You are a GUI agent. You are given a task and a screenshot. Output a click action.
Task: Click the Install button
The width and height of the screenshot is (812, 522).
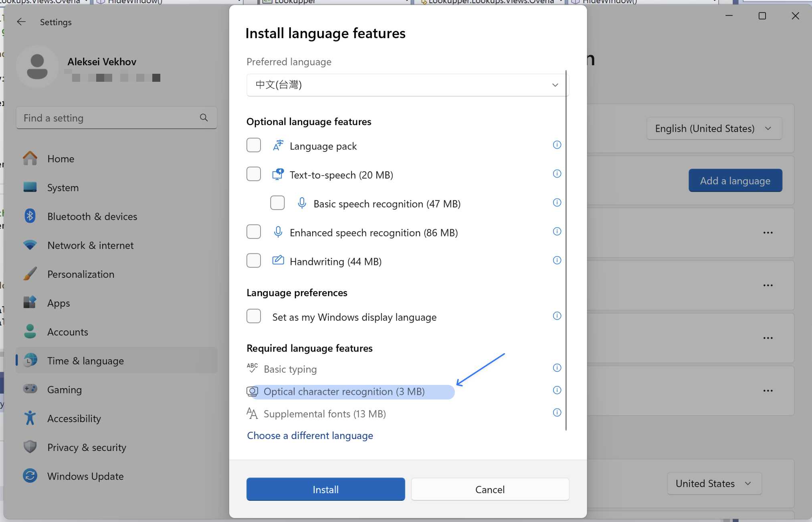[x=325, y=489]
